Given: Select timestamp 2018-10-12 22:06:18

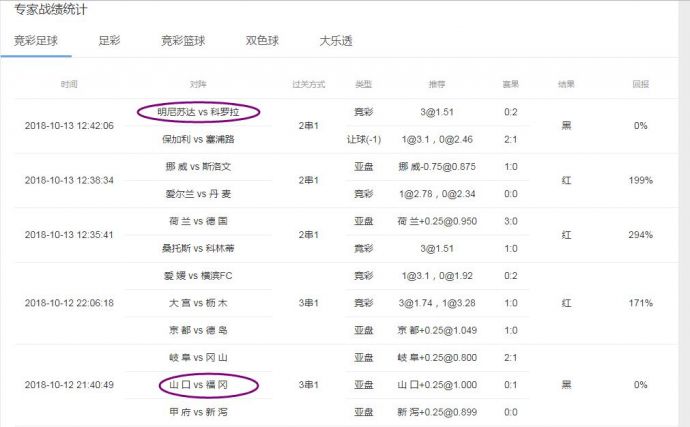Looking at the screenshot, I should click(69, 303).
